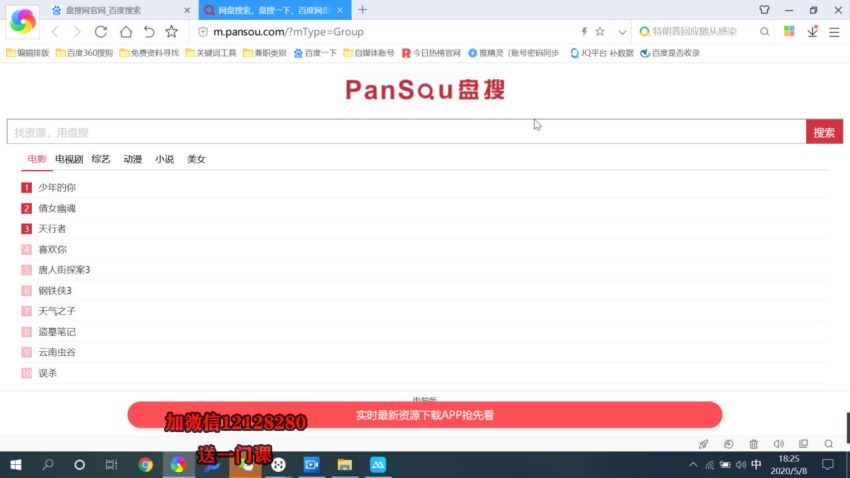Select the 美女 category tab
This screenshot has width=850, height=478.
(196, 159)
